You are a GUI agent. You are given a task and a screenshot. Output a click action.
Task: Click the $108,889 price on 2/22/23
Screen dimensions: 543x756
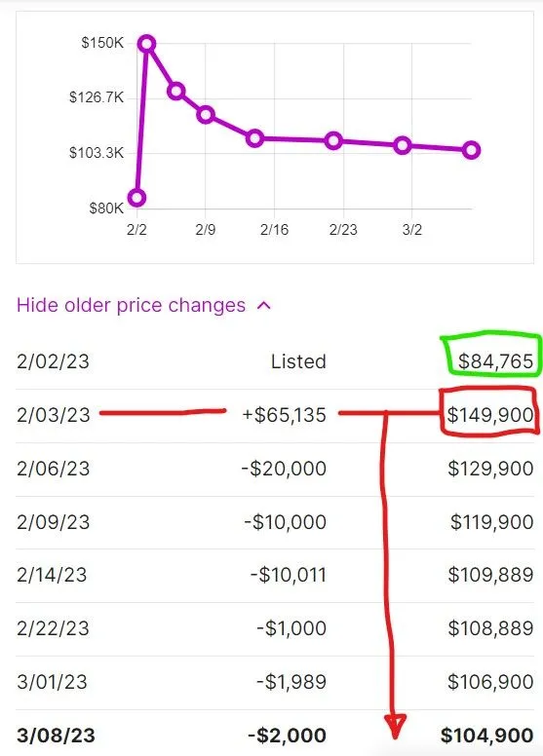(x=490, y=628)
